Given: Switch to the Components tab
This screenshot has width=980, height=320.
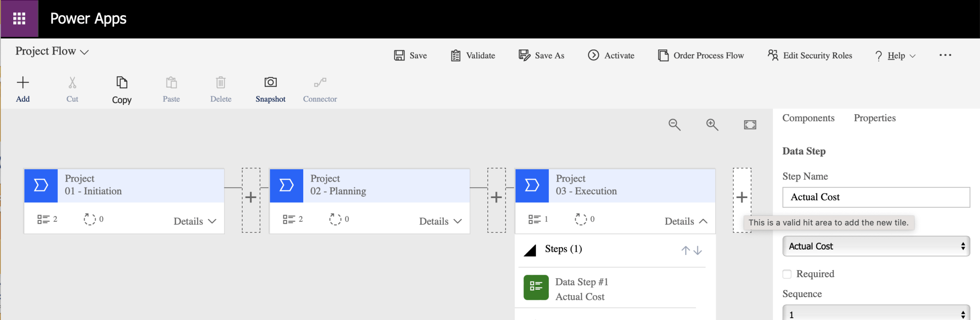Looking at the screenshot, I should tap(808, 118).
